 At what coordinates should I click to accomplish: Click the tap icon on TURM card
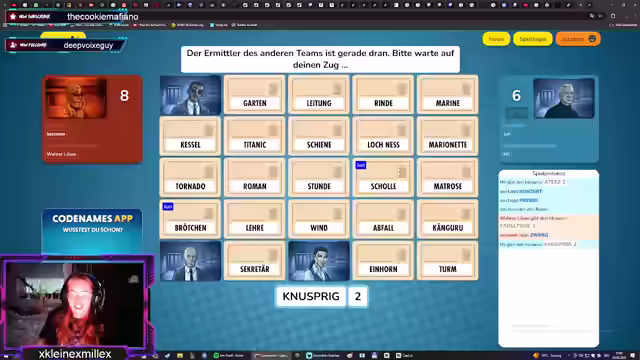point(466,255)
